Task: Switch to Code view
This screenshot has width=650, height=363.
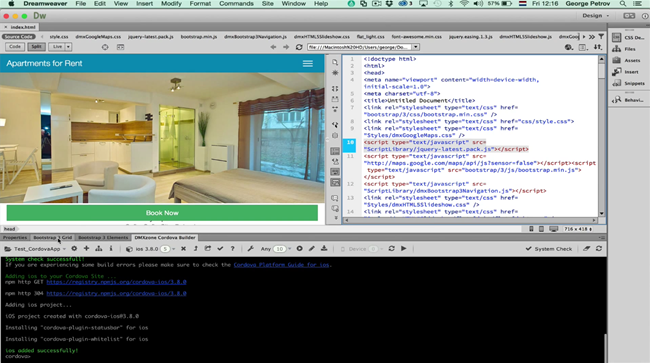Action: pyautogui.click(x=15, y=47)
